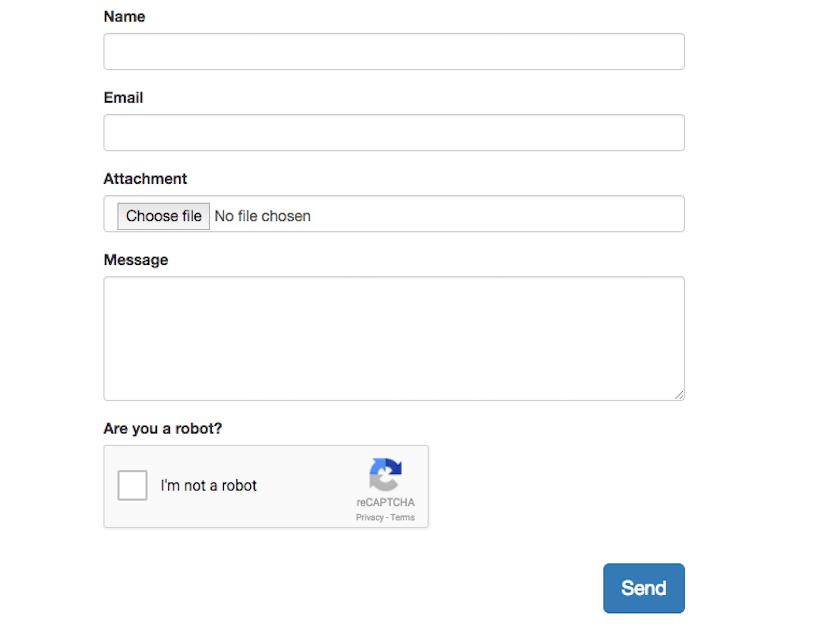
Task: Focus the Email text input field
Action: coord(394,133)
